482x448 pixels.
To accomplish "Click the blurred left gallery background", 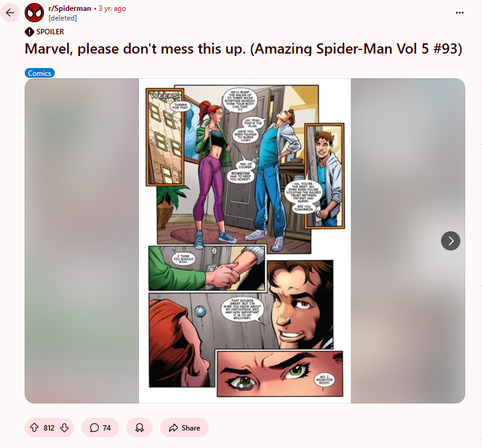I will [x=82, y=241].
